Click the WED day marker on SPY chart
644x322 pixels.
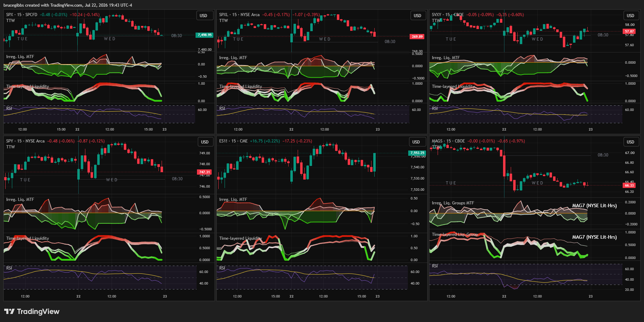[112, 180]
